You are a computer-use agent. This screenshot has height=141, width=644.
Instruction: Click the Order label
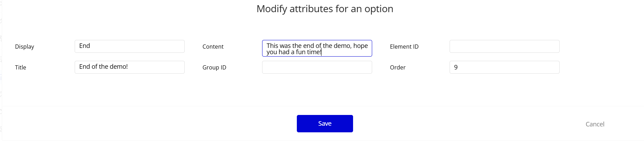click(x=398, y=67)
